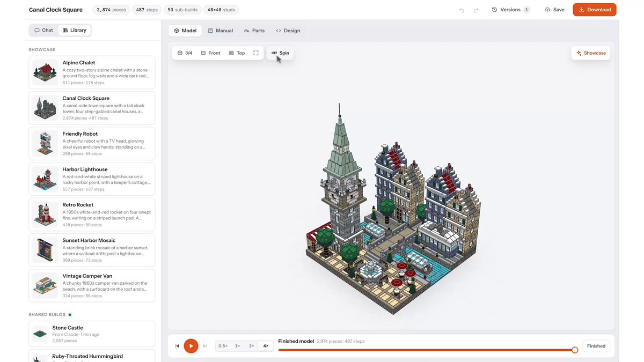Click the Alpine Chalet title text
The image size is (644, 362).
79,63
